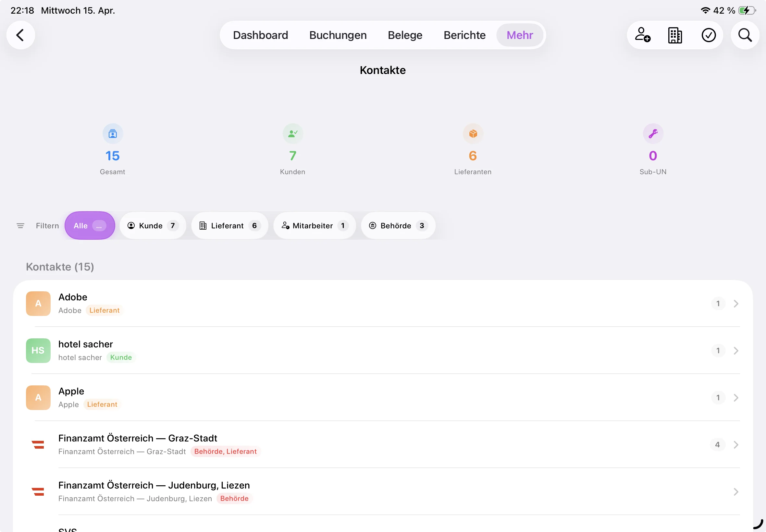Enable the Lieferant filter chip
This screenshot has height=532, width=766.
229,226
